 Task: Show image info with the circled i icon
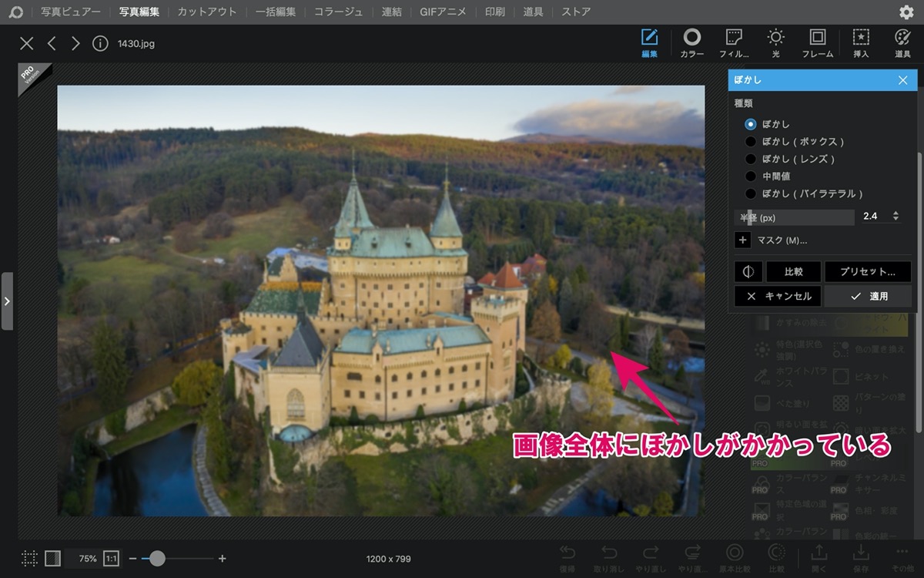click(x=100, y=43)
